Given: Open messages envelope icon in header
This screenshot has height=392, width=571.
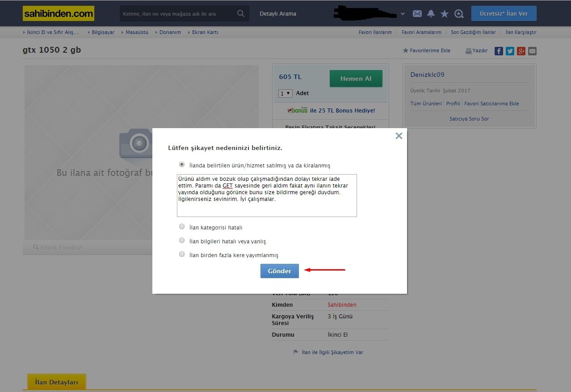Looking at the screenshot, I should [x=417, y=14].
